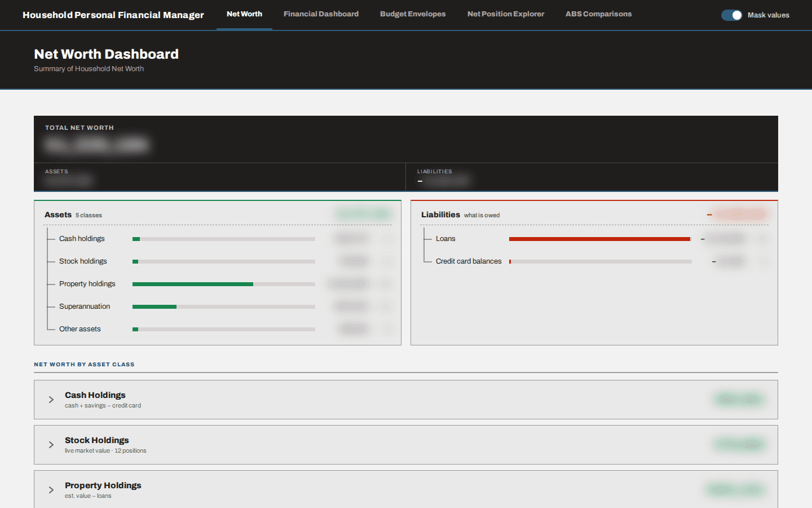Click the Property Holdings card heading
This screenshot has width=812, height=508.
tap(103, 485)
